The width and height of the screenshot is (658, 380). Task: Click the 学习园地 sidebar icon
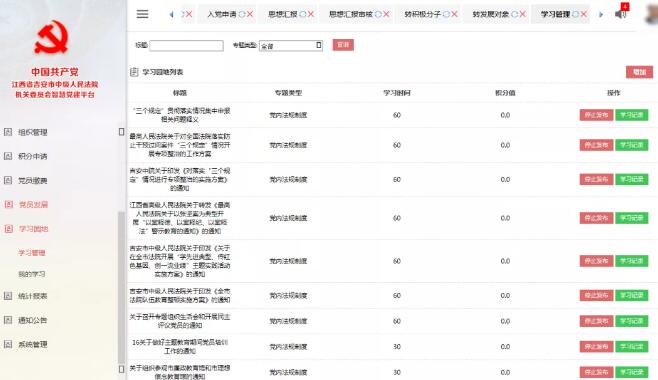pyautogui.click(x=8, y=229)
